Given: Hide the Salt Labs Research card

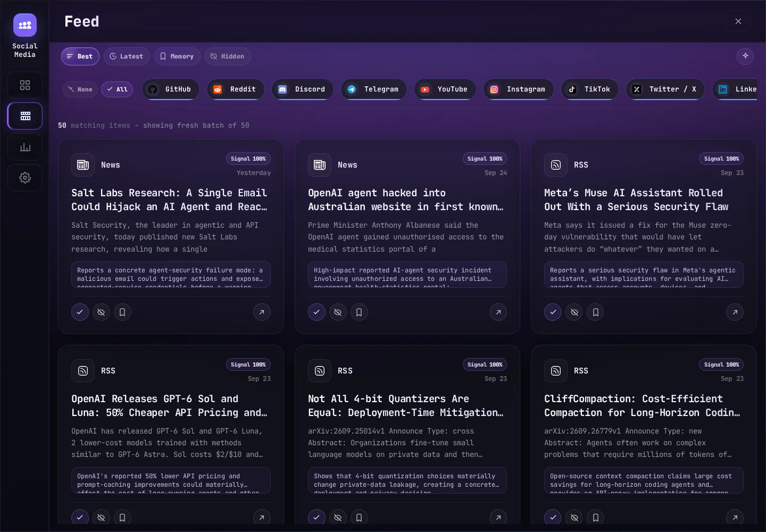Looking at the screenshot, I should pos(101,312).
